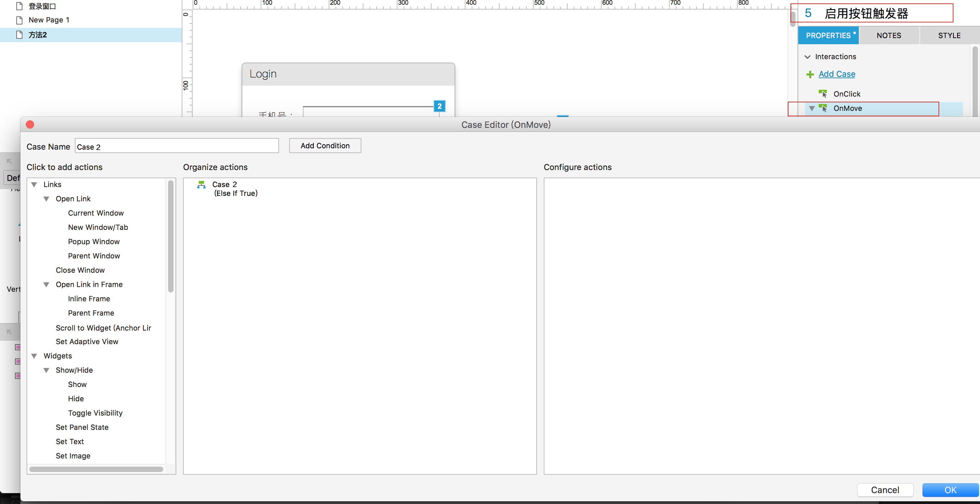Add the Hide action
980x504 pixels.
(x=76, y=399)
